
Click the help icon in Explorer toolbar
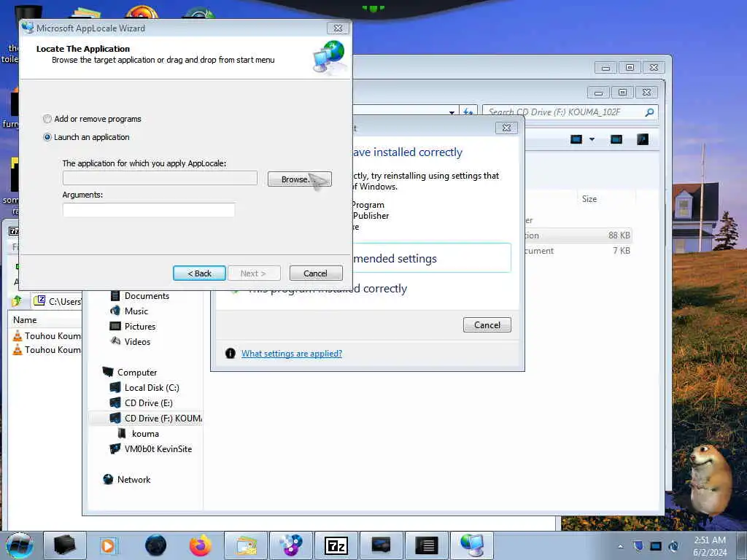643,139
